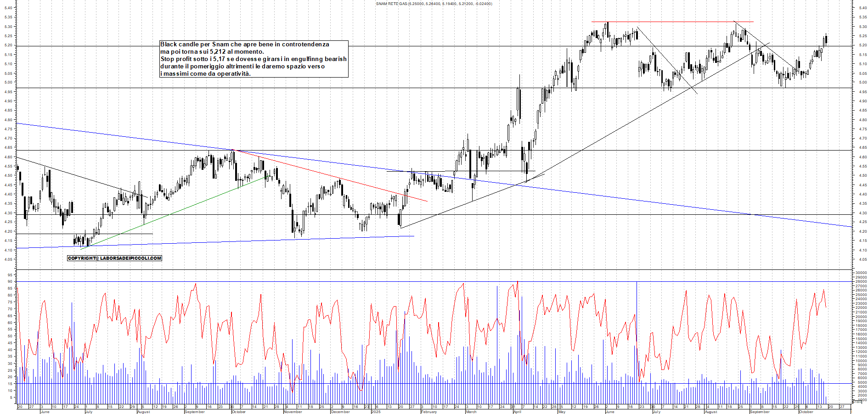Click the 4.05 label on right price axis

tap(862, 259)
